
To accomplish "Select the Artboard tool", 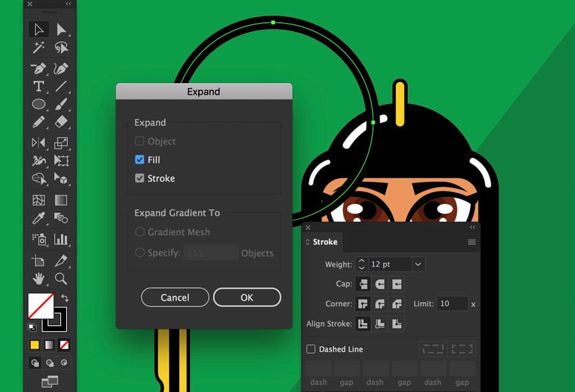I will 39,261.
